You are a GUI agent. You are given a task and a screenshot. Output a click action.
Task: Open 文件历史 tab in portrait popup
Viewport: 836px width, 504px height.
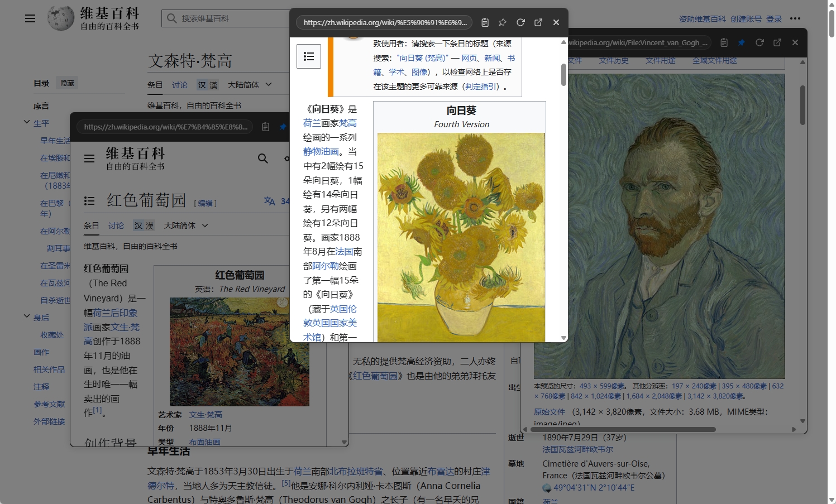coord(613,60)
